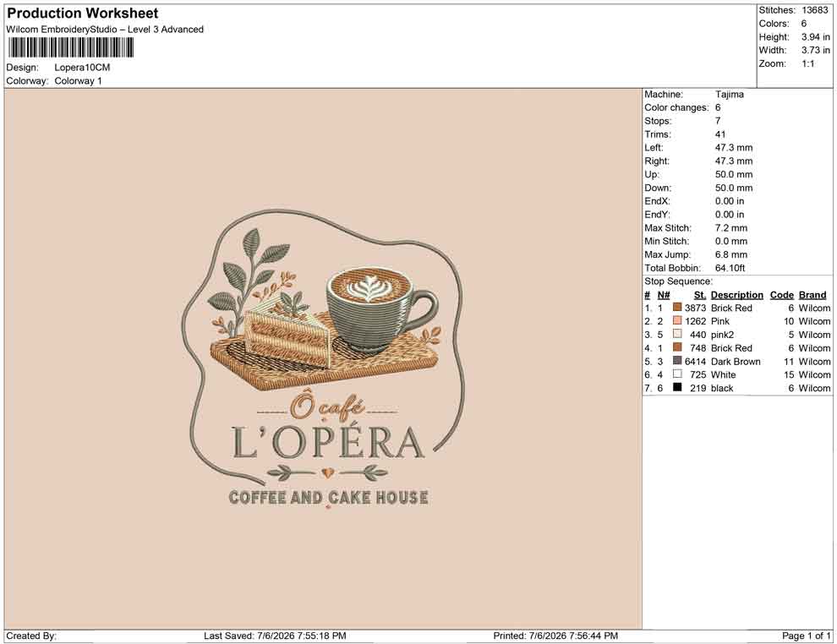This screenshot has height=644, width=837.
Task: Click the Up label
Action: (x=652, y=174)
